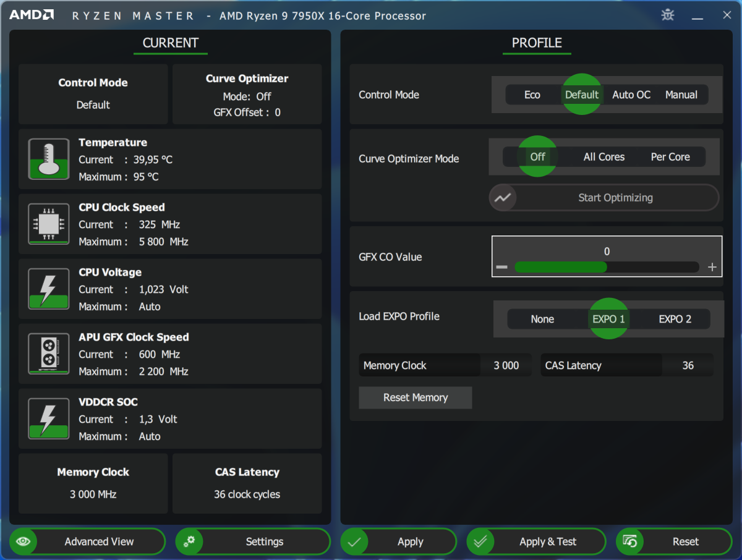The image size is (742, 560).
Task: Choose None for EXPO profile
Action: [542, 319]
